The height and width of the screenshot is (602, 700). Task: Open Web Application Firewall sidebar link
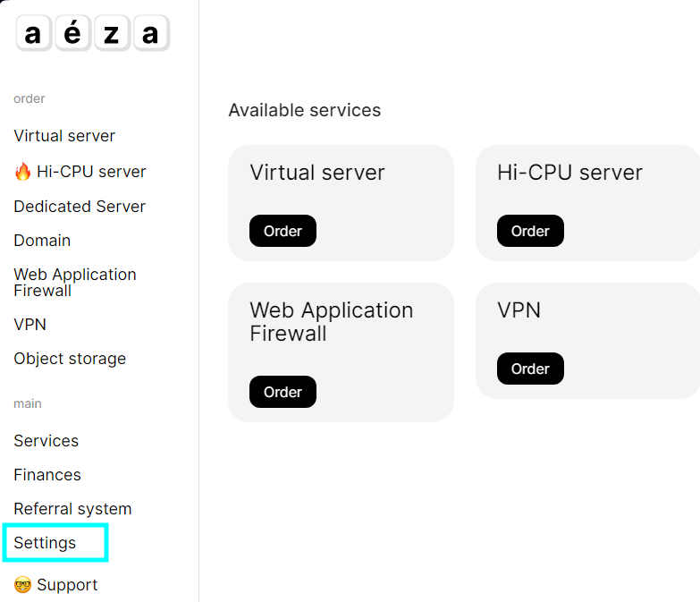[75, 282]
